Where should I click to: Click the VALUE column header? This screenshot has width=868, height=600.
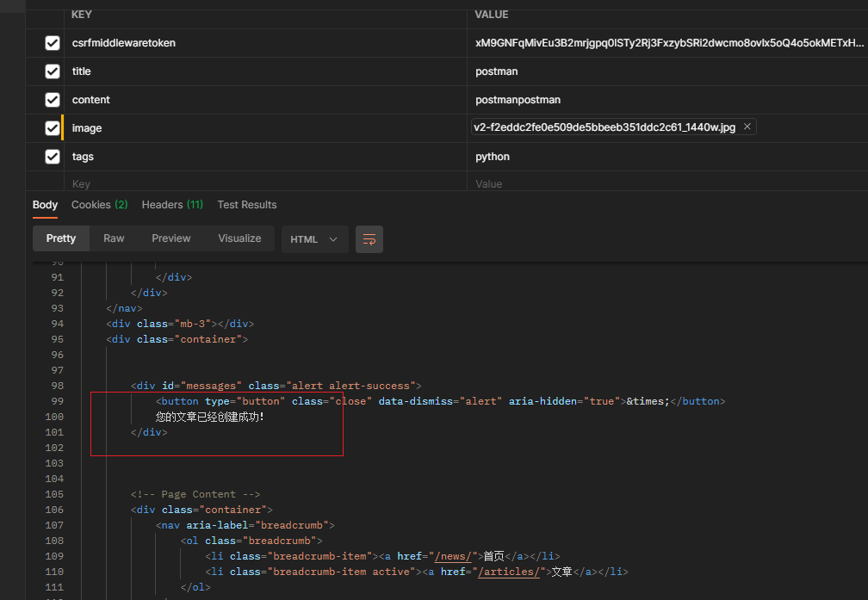pyautogui.click(x=492, y=15)
